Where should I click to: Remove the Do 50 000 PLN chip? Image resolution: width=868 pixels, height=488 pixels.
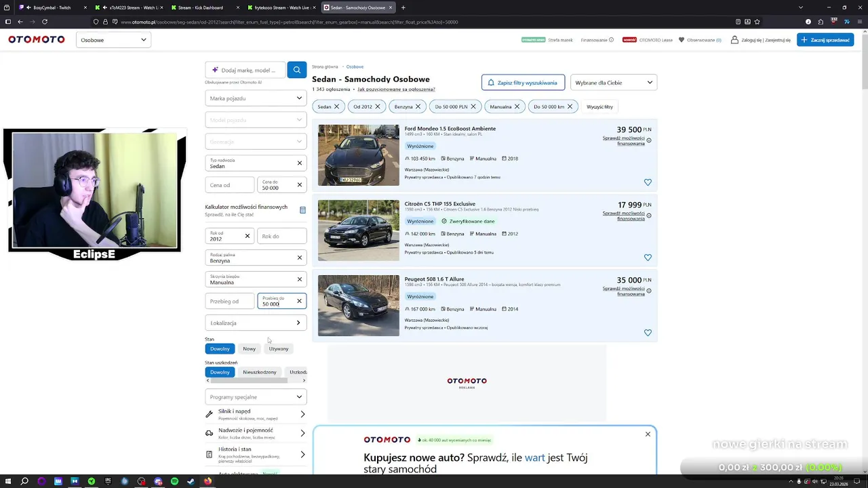pyautogui.click(x=473, y=106)
